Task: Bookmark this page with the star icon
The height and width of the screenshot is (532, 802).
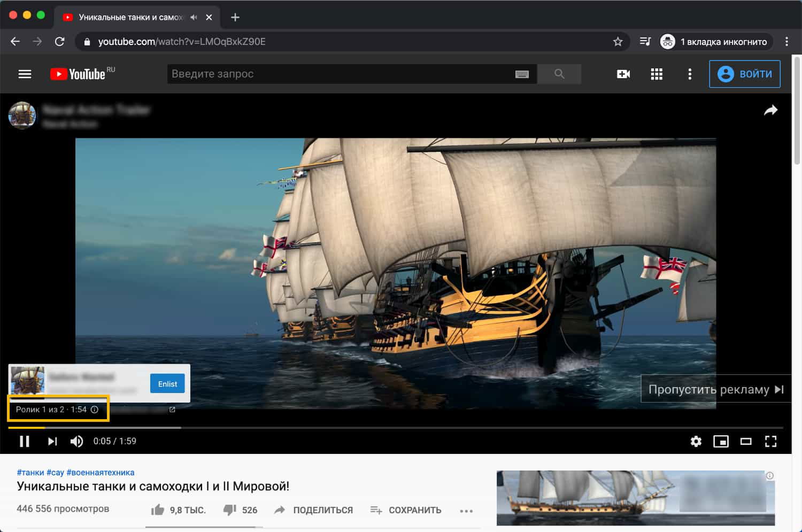Action: click(x=618, y=42)
